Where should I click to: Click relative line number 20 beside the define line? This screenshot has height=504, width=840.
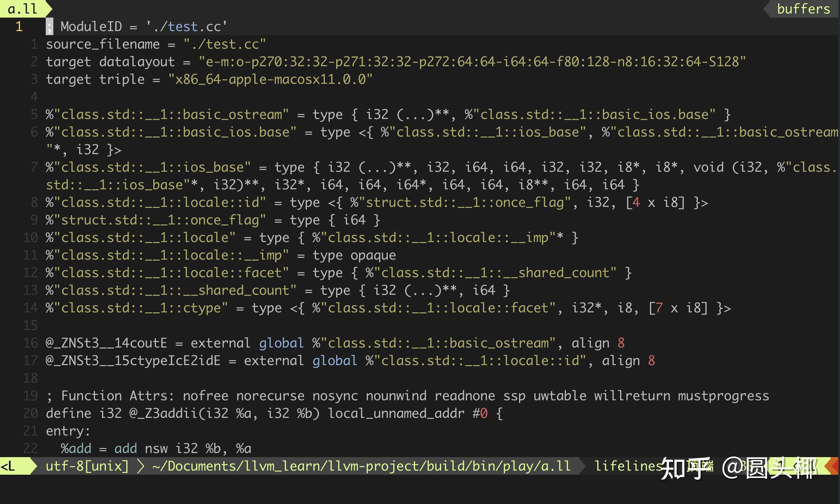(x=30, y=413)
